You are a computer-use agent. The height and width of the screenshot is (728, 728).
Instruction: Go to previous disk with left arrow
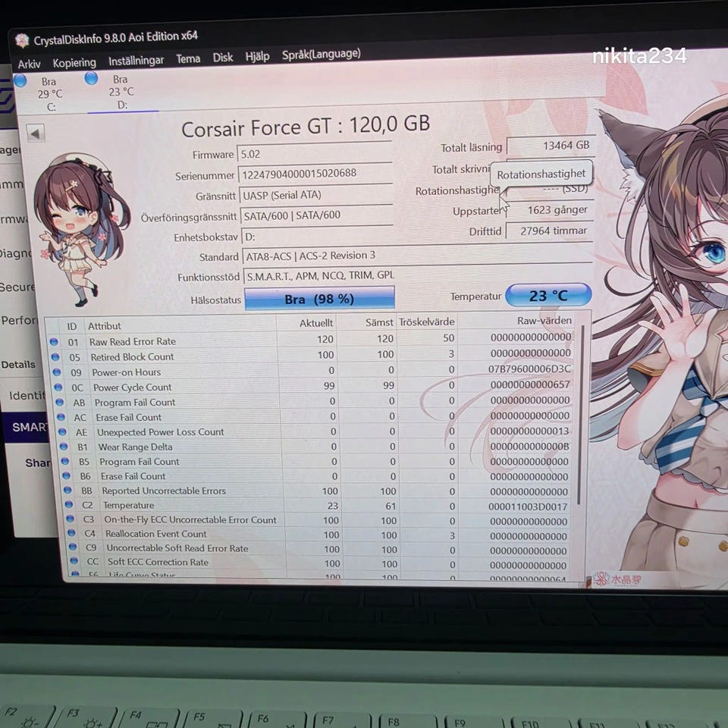click(x=36, y=133)
